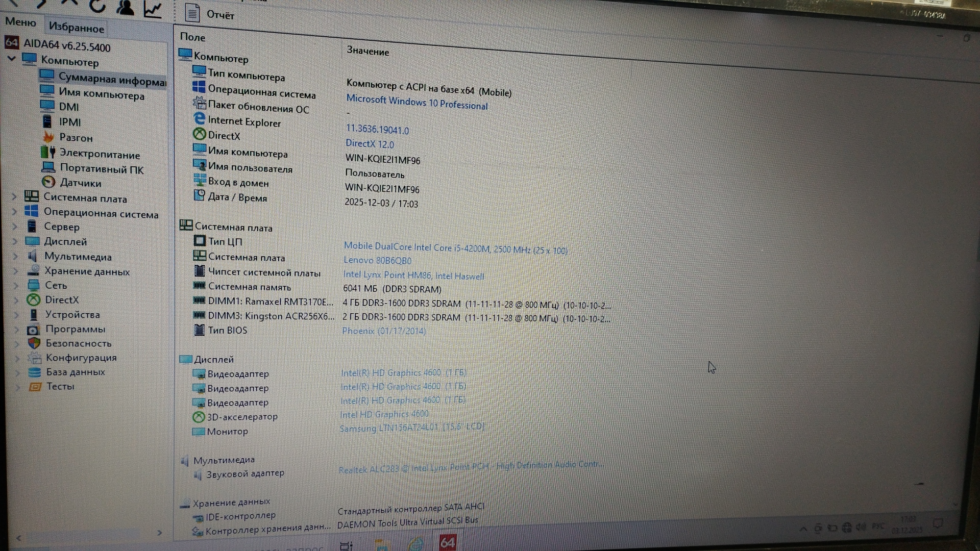Open DMI item in sidebar tree
This screenshot has width=980, height=551.
[68, 107]
